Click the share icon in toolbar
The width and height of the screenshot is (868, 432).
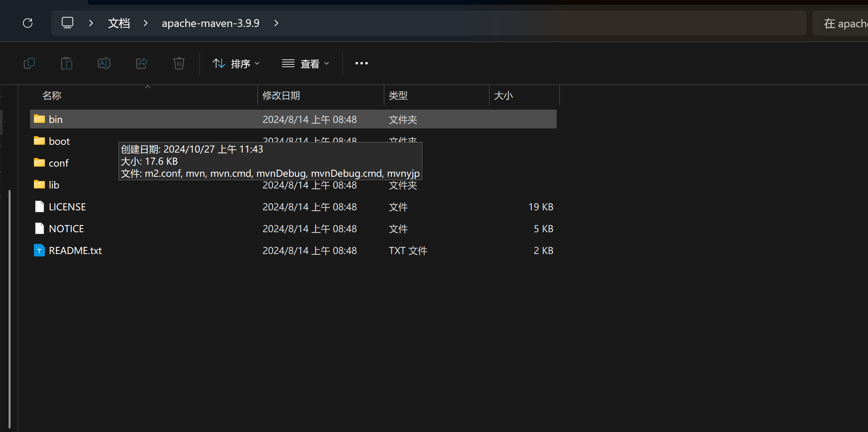(142, 63)
